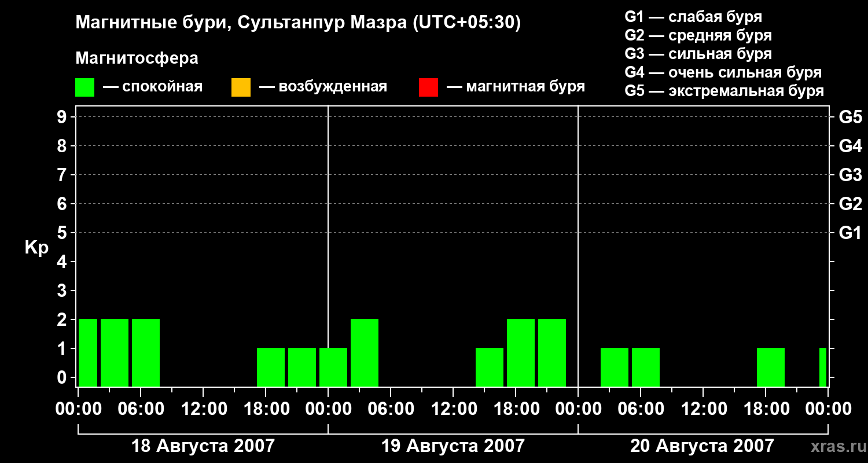868x463 pixels.
Task: Click the last Kp 2 bar before midnight on 19 Августа
Action: 552,352
